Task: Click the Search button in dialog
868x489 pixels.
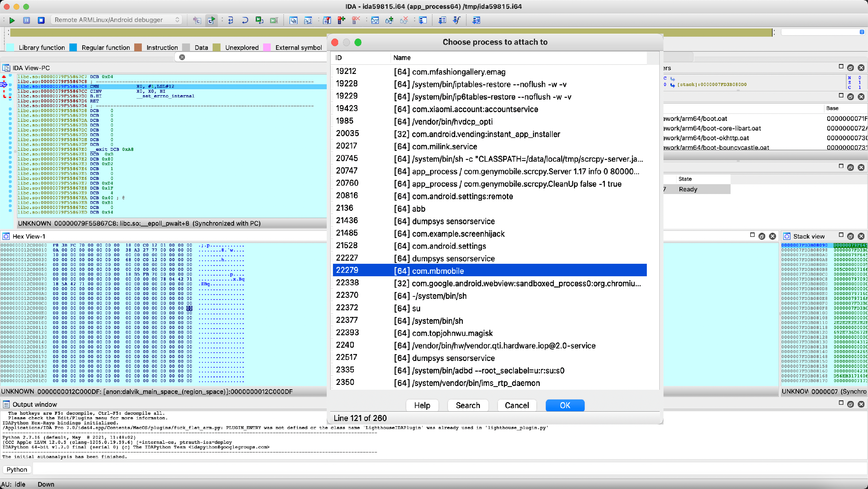Action: tap(468, 405)
